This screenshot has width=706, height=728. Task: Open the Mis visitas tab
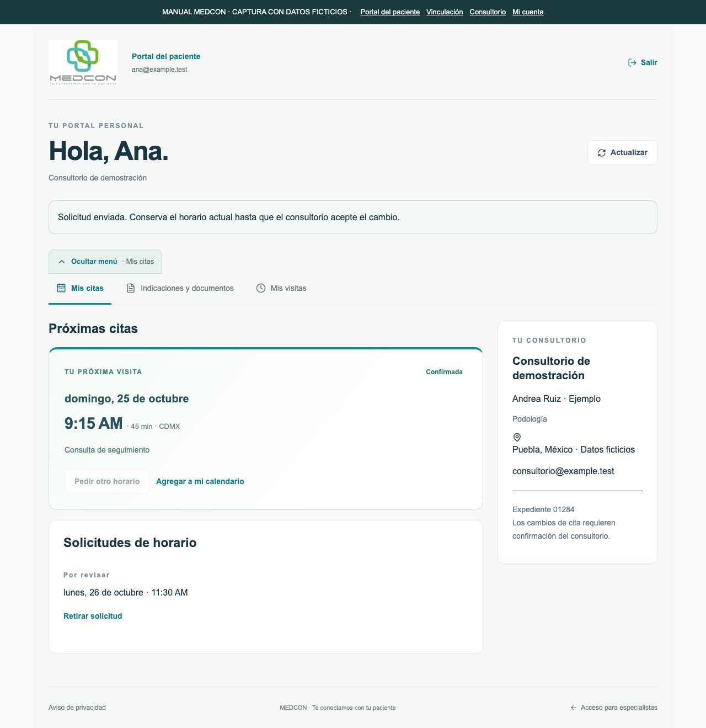click(281, 288)
